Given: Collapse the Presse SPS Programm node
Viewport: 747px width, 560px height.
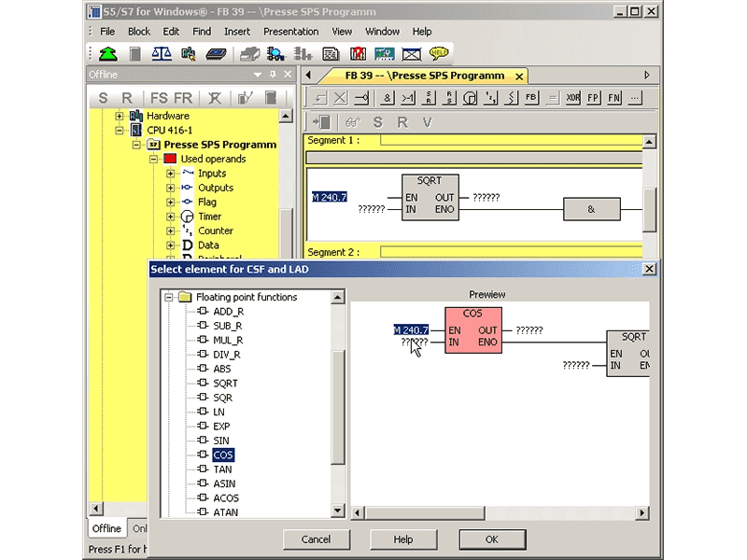Looking at the screenshot, I should [x=136, y=145].
